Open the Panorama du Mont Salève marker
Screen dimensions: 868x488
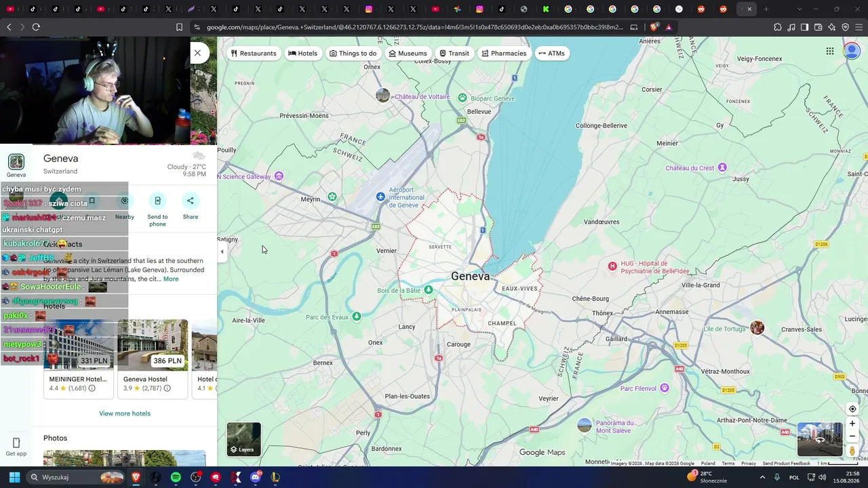(x=585, y=426)
